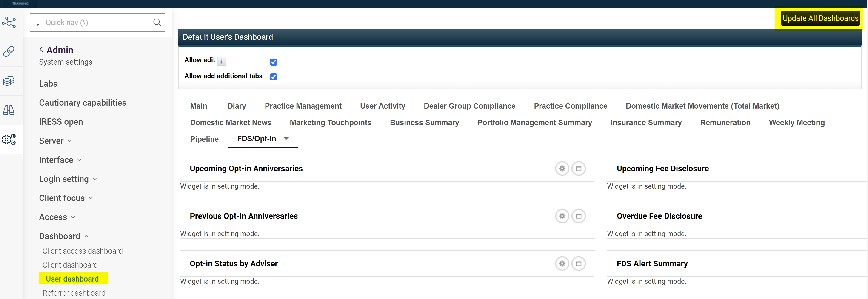Image resolution: width=868 pixels, height=299 pixels.
Task: Uncheck the Allow edit checkbox
Action: 273,62
